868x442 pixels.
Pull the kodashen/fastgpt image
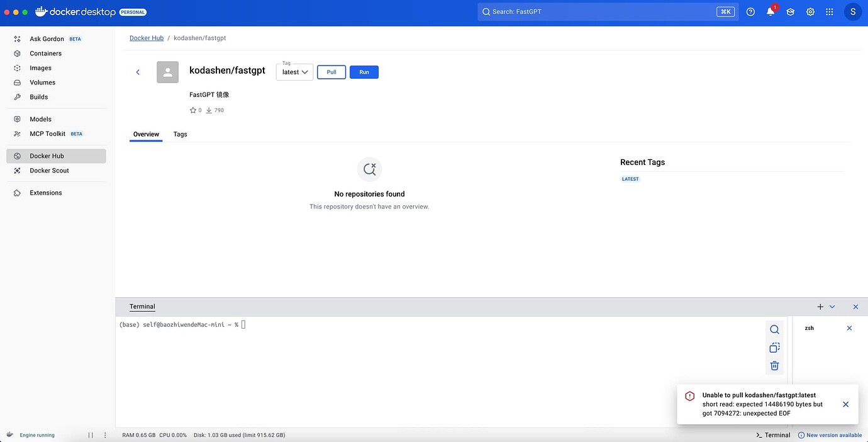pos(331,72)
